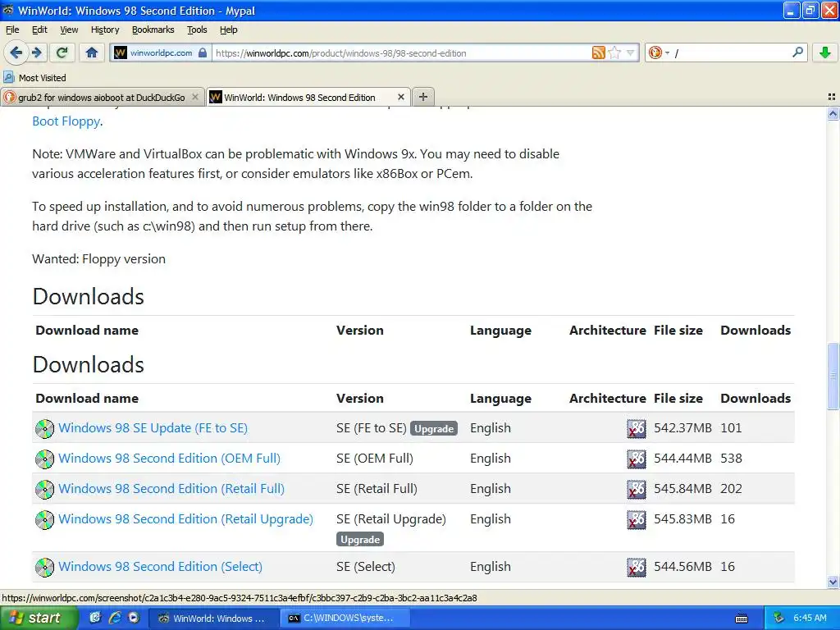Open the Home page button
The height and width of the screenshot is (630, 840).
tap(92, 52)
